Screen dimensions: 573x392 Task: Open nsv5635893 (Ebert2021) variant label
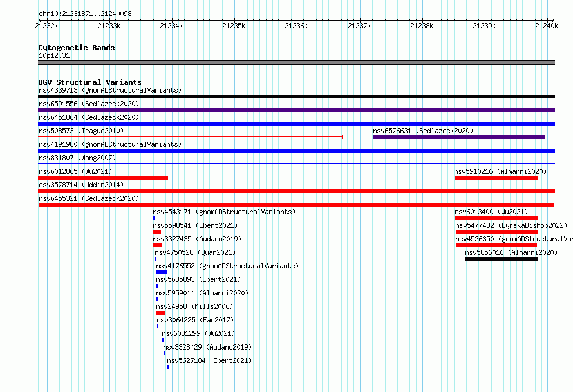pyautogui.click(x=198, y=279)
